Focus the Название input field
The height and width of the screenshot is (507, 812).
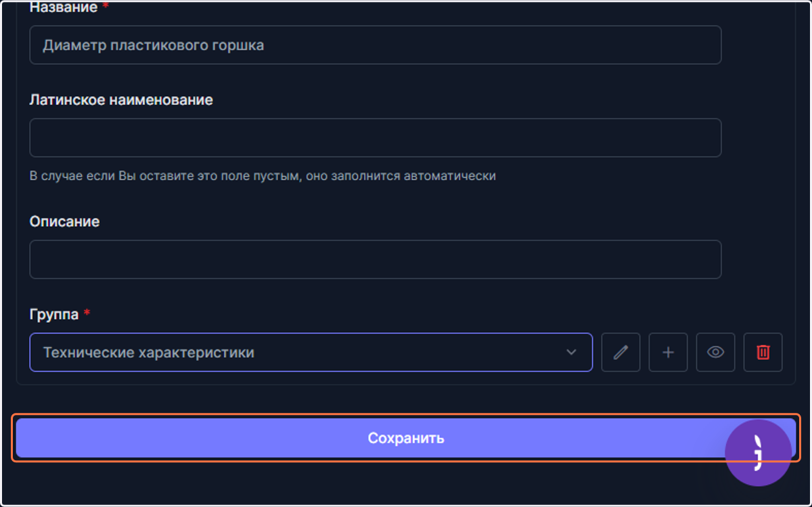pos(376,45)
